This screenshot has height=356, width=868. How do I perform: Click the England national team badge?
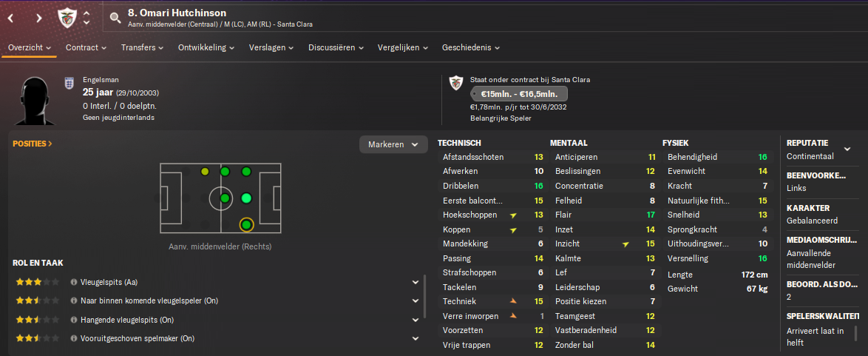(69, 84)
